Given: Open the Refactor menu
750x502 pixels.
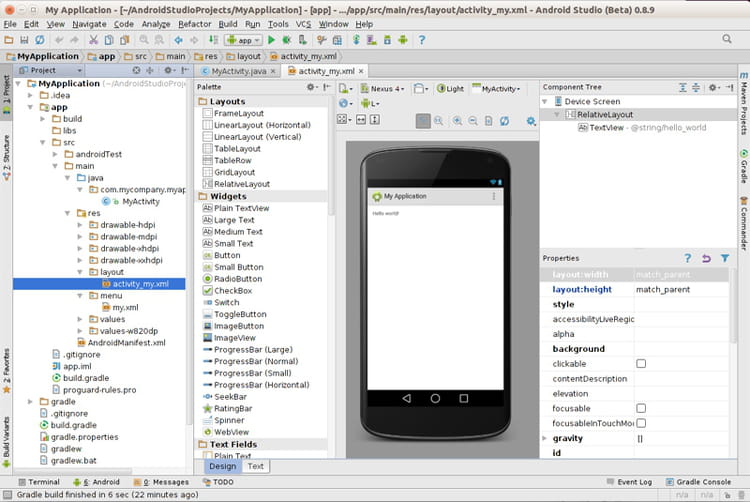Looking at the screenshot, I should [194, 24].
